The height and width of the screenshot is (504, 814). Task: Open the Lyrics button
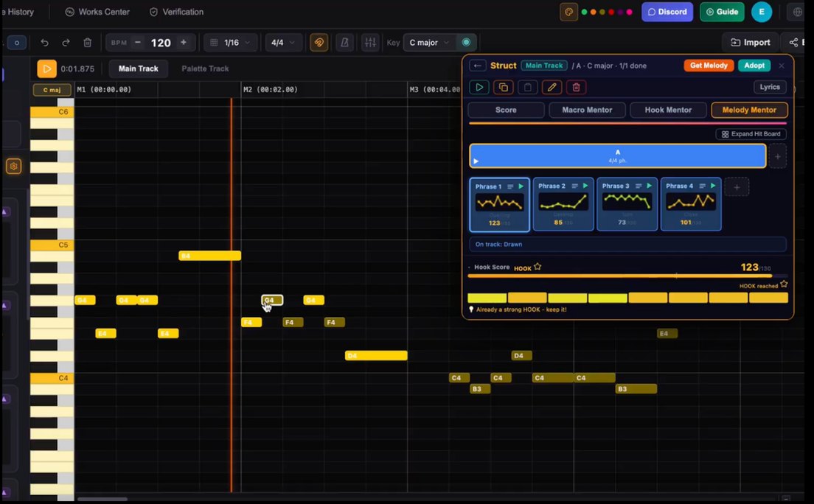pos(770,87)
